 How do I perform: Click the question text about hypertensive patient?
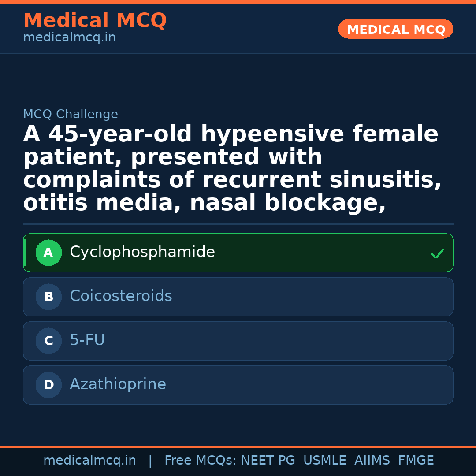[231, 168]
